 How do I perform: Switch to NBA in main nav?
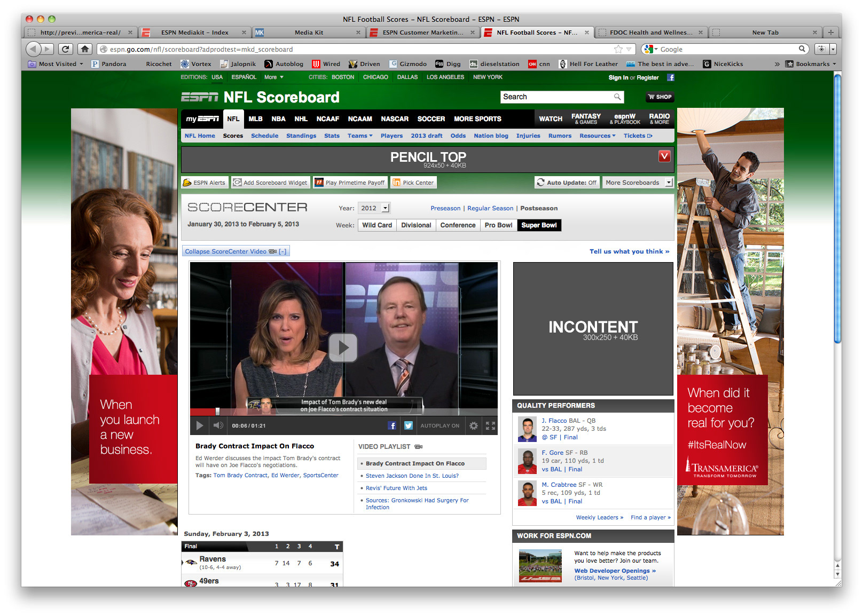click(278, 119)
